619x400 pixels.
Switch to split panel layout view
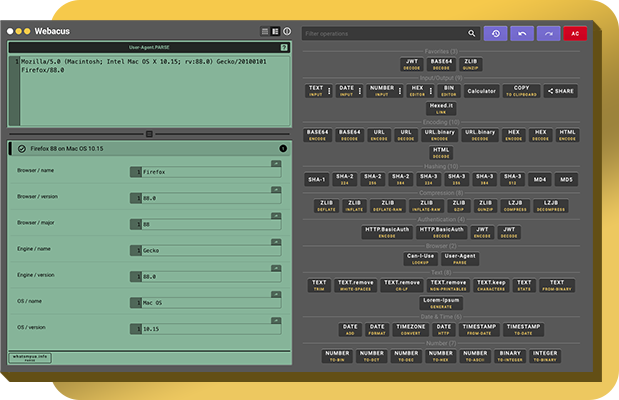275,31
